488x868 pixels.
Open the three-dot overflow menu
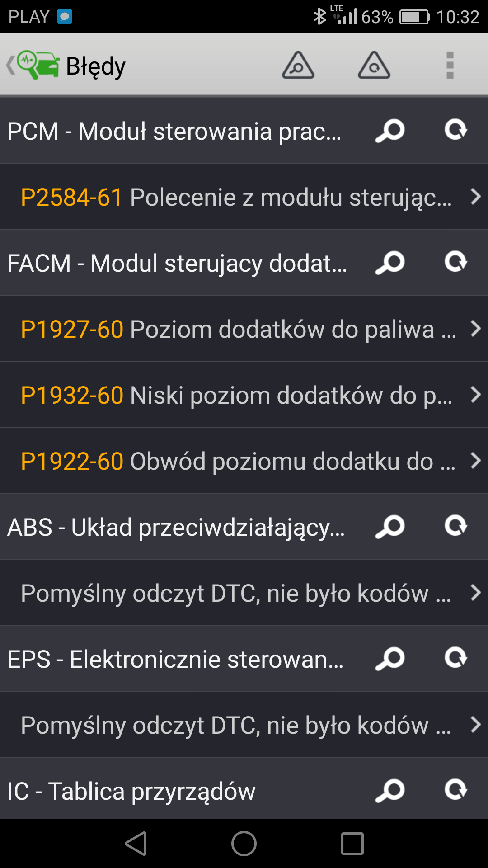point(450,65)
